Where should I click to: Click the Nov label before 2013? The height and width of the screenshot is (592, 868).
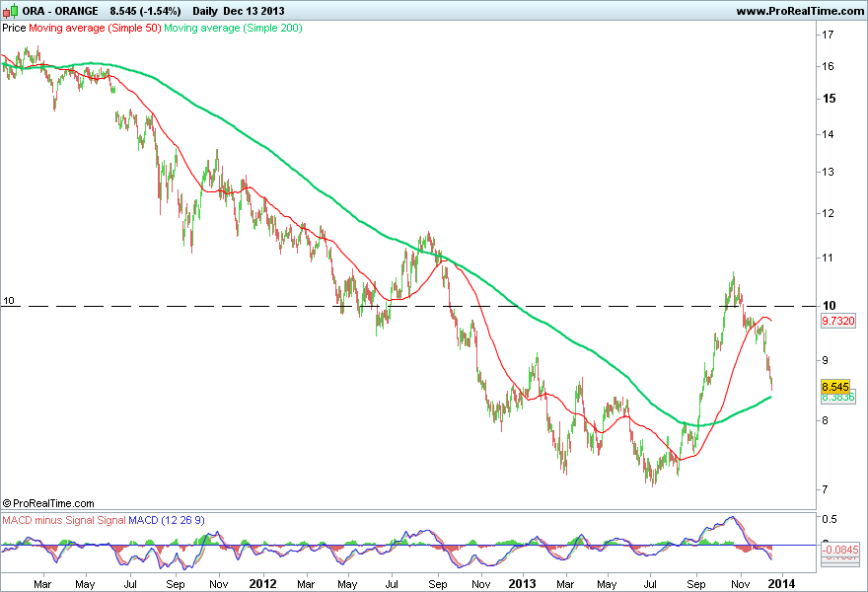point(481,584)
